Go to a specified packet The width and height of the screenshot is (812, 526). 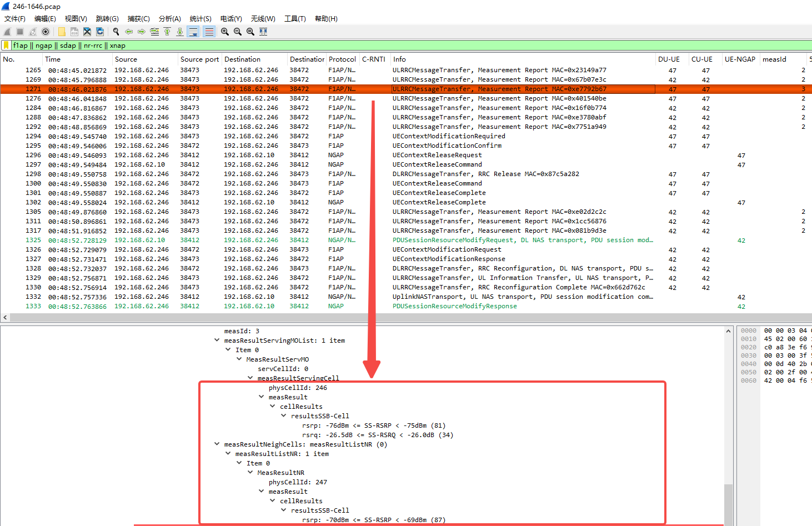[154, 32]
